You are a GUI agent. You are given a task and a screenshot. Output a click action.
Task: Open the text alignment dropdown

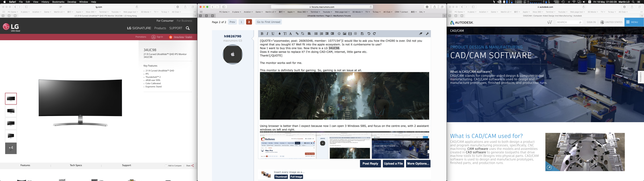(x=309, y=34)
